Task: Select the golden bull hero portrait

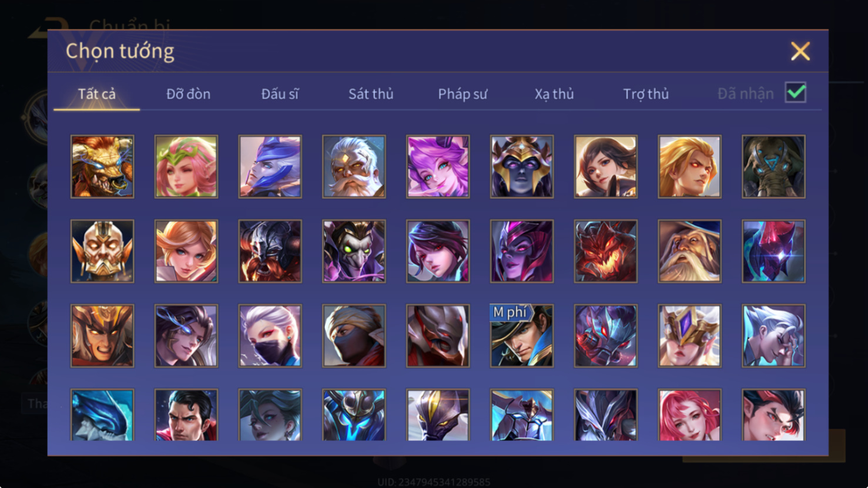Action: (x=102, y=167)
